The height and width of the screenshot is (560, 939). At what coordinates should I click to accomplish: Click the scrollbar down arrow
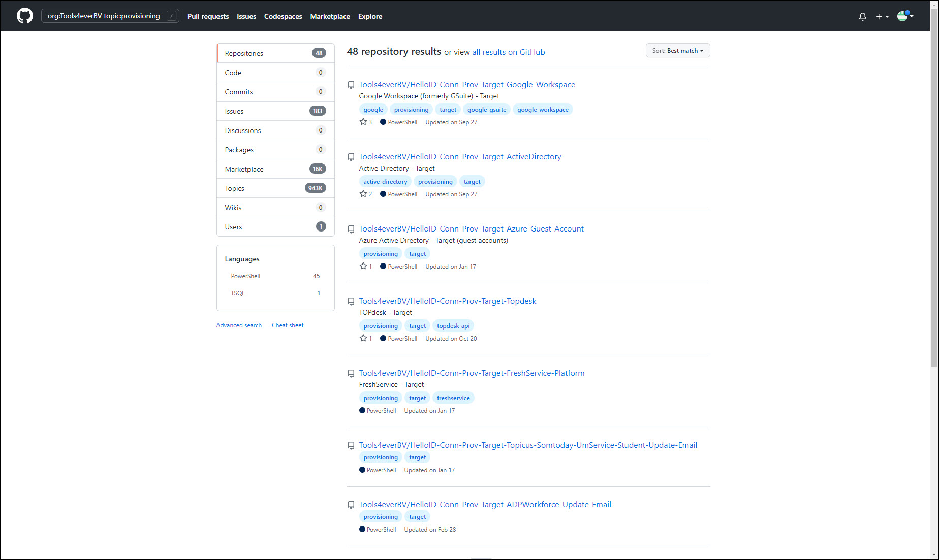[934, 555]
